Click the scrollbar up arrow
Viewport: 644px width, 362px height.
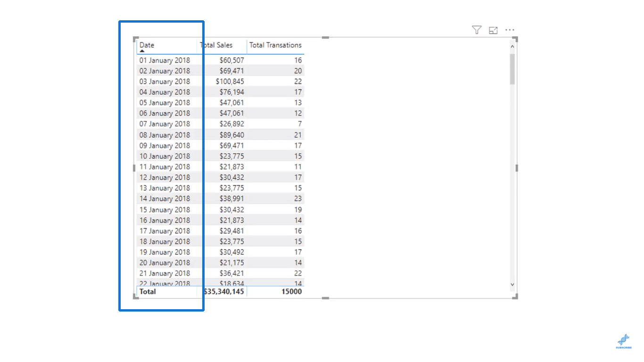(x=512, y=47)
